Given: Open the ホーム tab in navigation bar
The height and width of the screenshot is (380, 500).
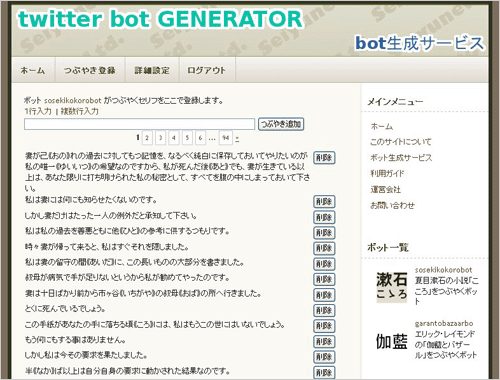Looking at the screenshot, I should pyautogui.click(x=33, y=70).
